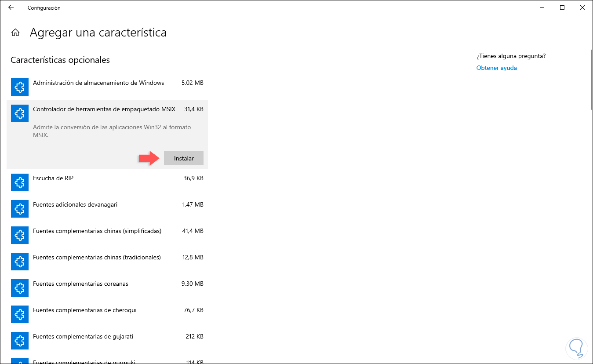Select the Fuentes complementarias de cheroqui name

coord(84,310)
